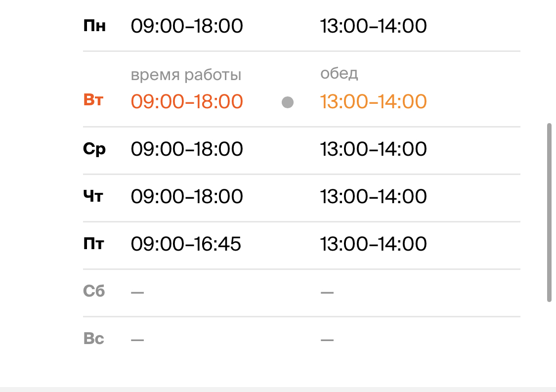Click Tuesday lunch time 13:00–14:00
Image resolution: width=556 pixels, height=392 pixels.
pyautogui.click(x=374, y=101)
